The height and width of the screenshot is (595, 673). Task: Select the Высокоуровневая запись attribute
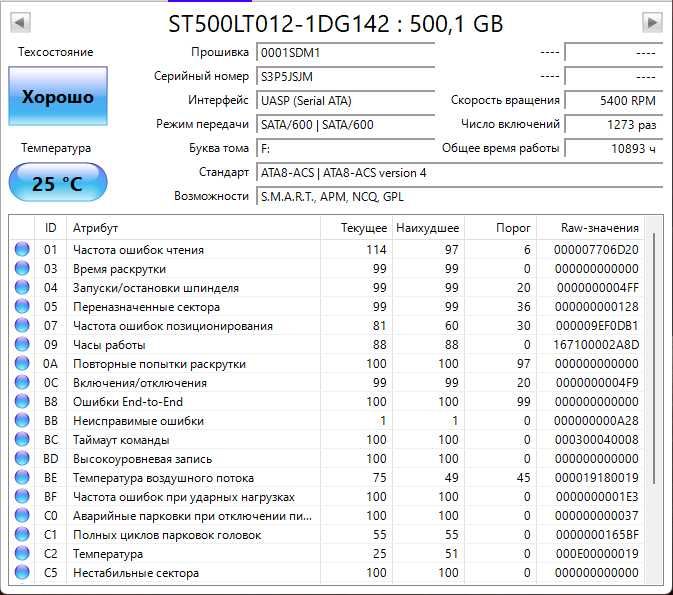pyautogui.click(x=142, y=459)
